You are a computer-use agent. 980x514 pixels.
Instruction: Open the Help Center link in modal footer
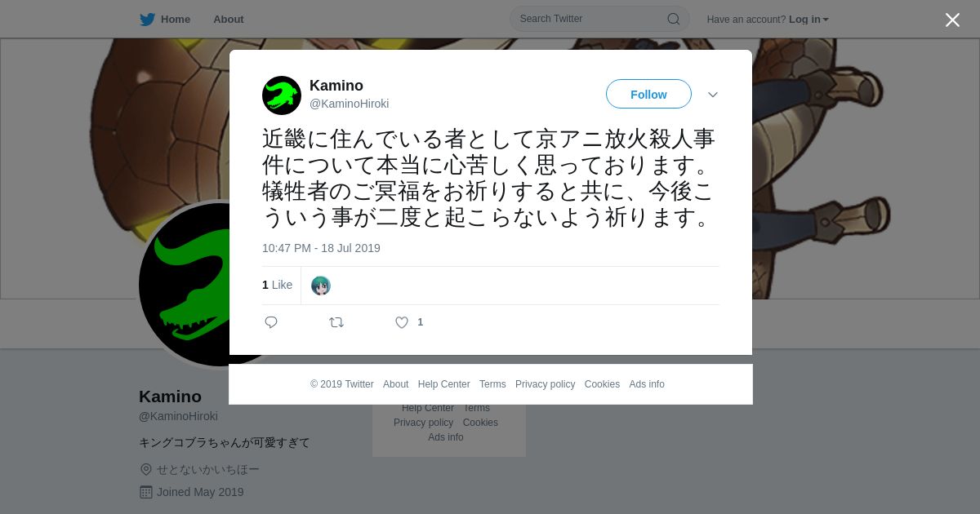point(443,384)
